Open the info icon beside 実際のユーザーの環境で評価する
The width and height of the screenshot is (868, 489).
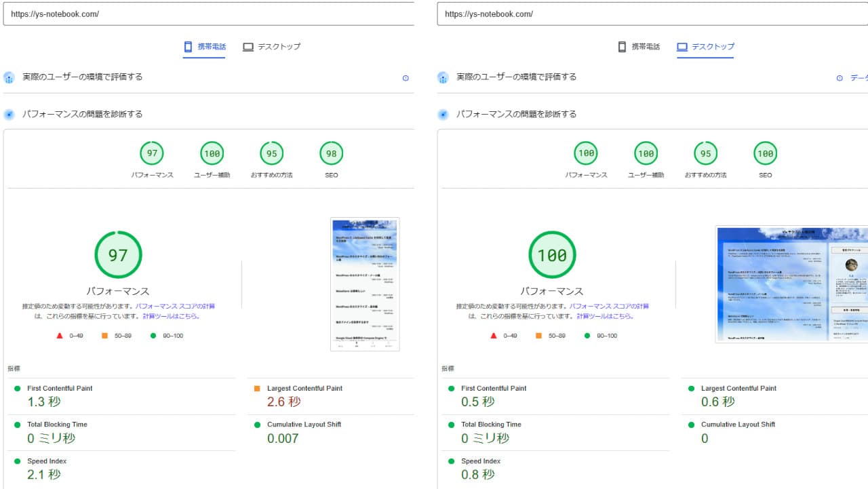coord(406,78)
